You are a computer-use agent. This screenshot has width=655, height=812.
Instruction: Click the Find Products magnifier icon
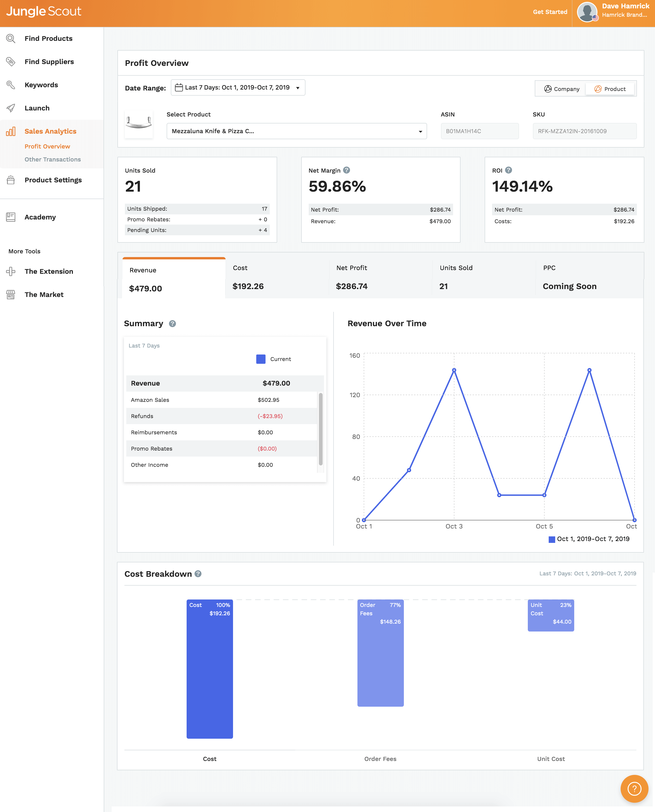pos(11,39)
